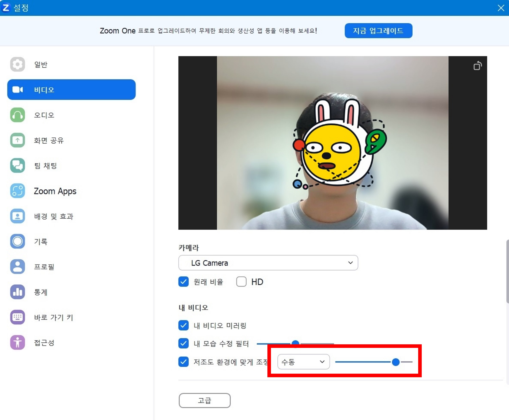Open 배경 및 효과 settings
Image resolution: width=509 pixels, height=420 pixels.
tap(71, 216)
